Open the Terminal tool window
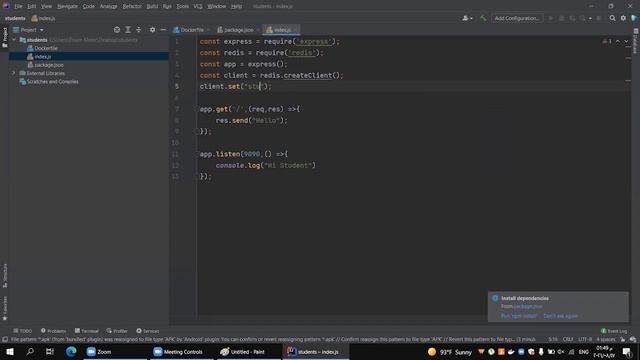640x360 pixels. (87, 331)
